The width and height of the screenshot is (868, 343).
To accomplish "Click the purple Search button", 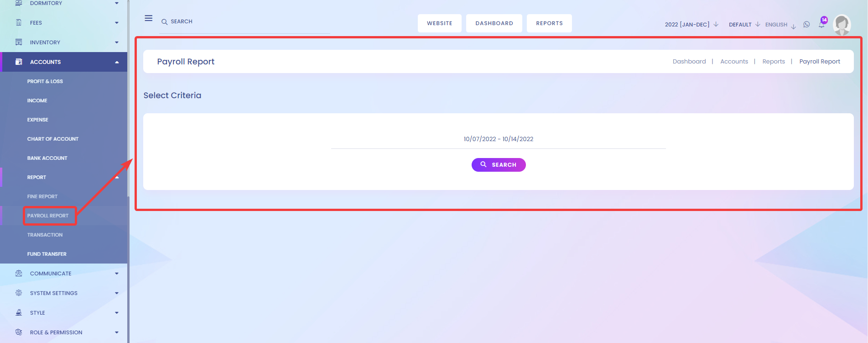I will click(x=499, y=165).
